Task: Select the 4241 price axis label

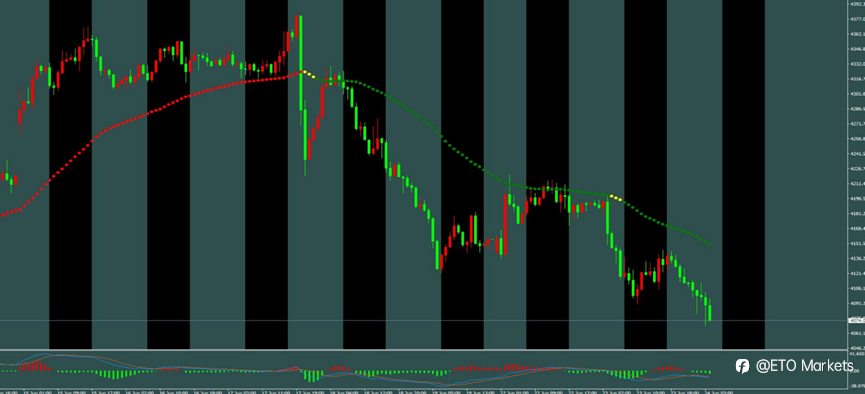Action: pyautogui.click(x=858, y=154)
